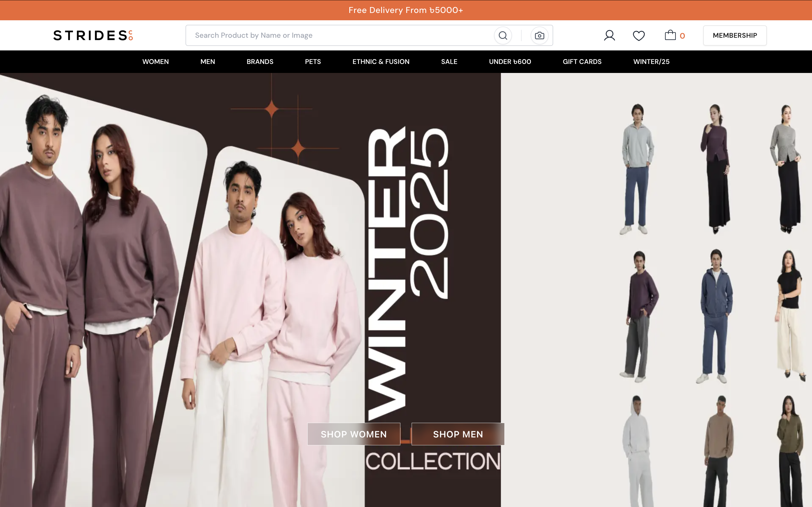Browse the UNDER ৳600 section
The image size is (812, 507).
(x=510, y=62)
